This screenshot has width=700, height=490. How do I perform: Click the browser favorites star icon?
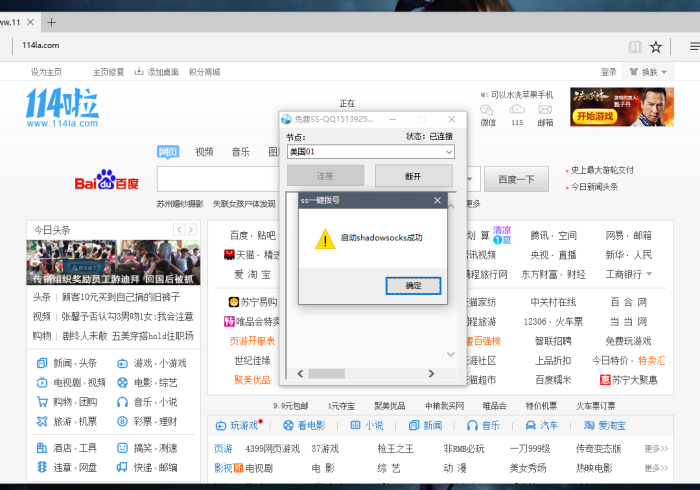[x=656, y=46]
